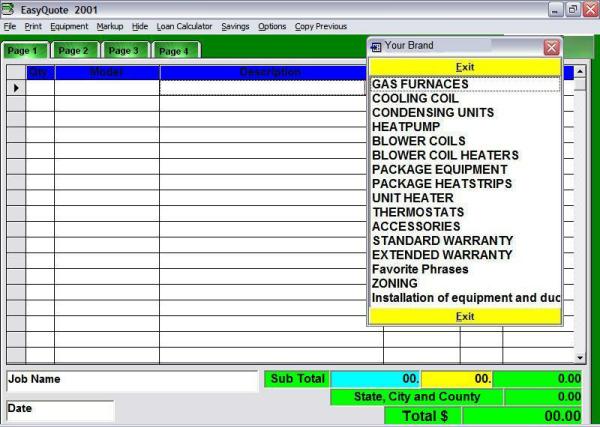This screenshot has height=427, width=600.
Task: Open the Loan Calculator menu
Action: (184, 26)
